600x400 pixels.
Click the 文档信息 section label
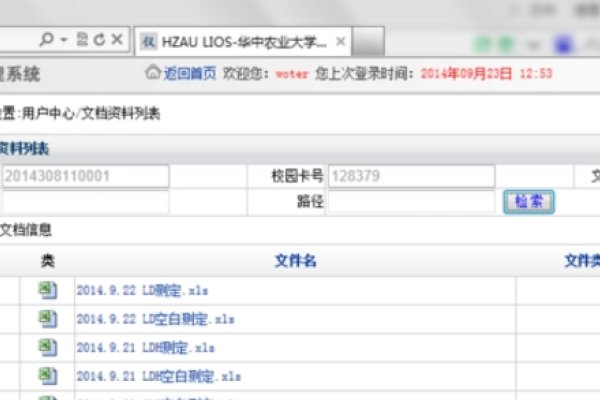tap(26, 230)
